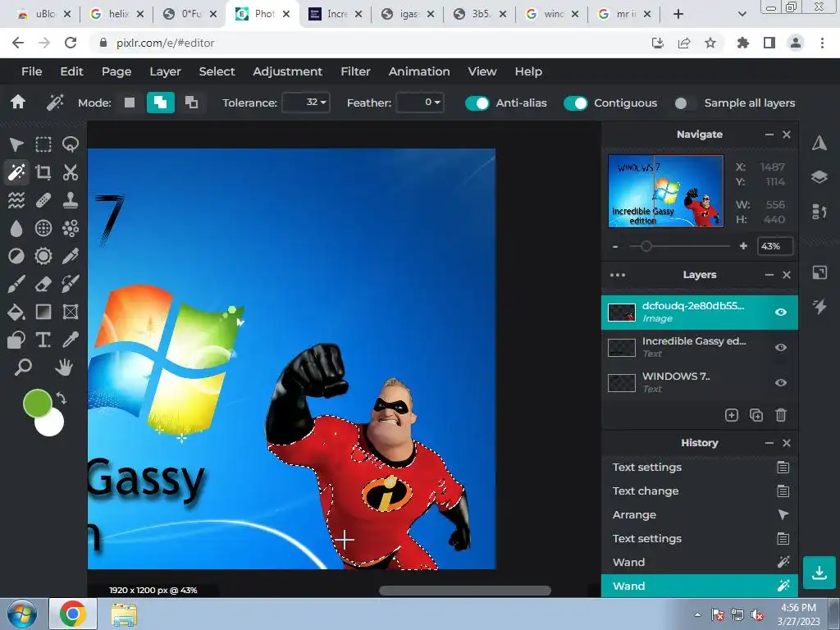Click the white background color swatch
Image resolution: width=840 pixels, height=630 pixels.
[x=51, y=424]
